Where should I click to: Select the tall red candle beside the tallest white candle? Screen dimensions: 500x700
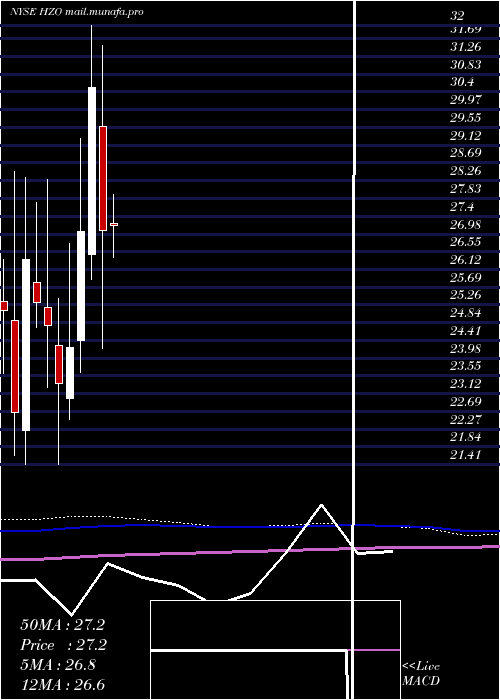[x=103, y=179]
